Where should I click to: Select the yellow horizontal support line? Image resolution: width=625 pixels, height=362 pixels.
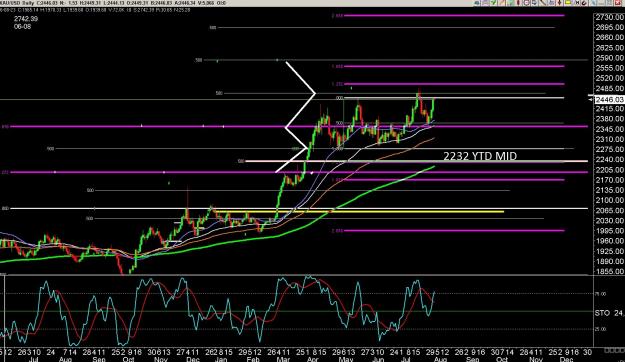[359, 212]
